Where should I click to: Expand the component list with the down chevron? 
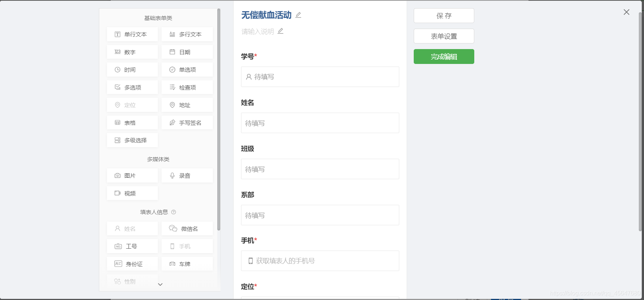pos(160,284)
